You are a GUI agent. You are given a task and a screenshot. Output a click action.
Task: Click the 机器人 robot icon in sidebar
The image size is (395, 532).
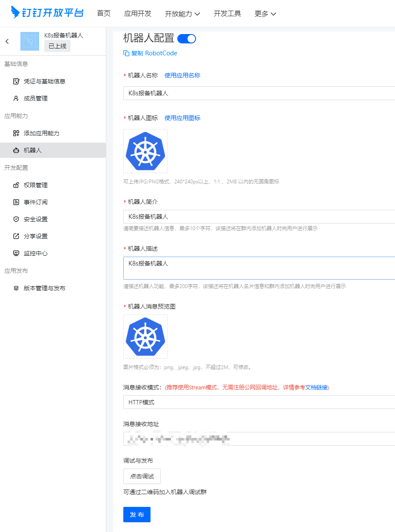tap(16, 150)
